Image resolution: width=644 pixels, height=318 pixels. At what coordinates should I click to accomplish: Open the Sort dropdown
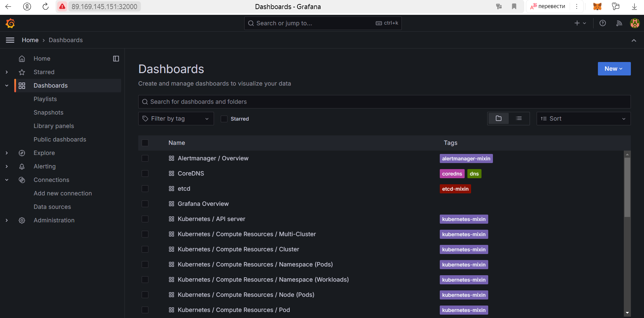tap(583, 119)
